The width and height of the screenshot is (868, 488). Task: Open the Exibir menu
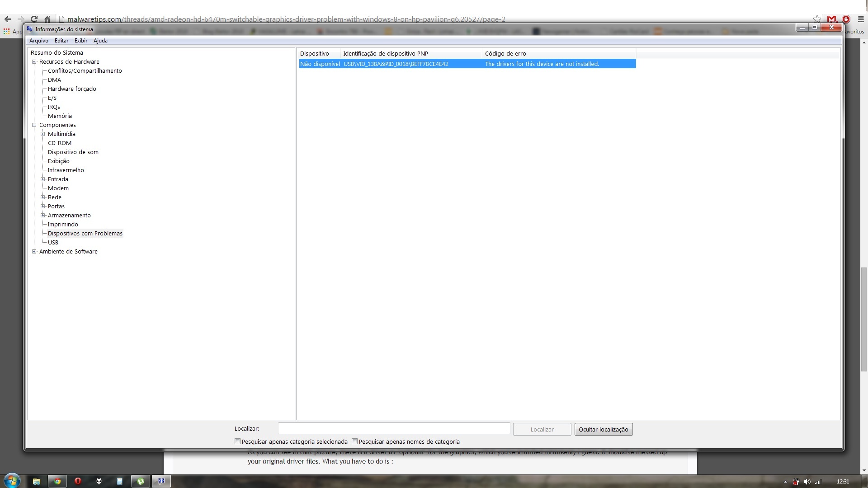80,41
